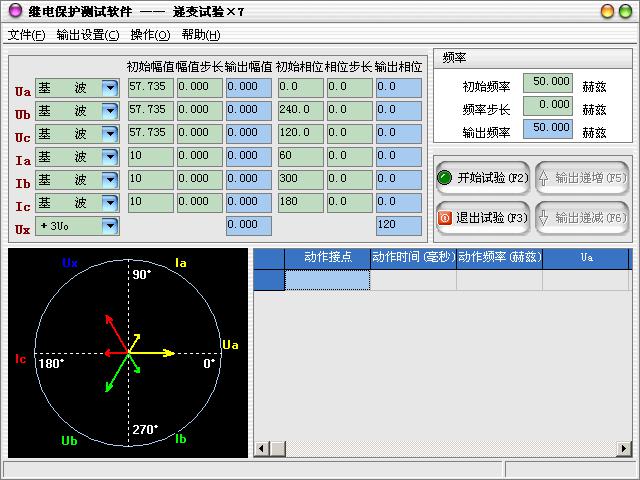Open the 输出设置(C) menu
The height and width of the screenshot is (480, 640).
88,35
